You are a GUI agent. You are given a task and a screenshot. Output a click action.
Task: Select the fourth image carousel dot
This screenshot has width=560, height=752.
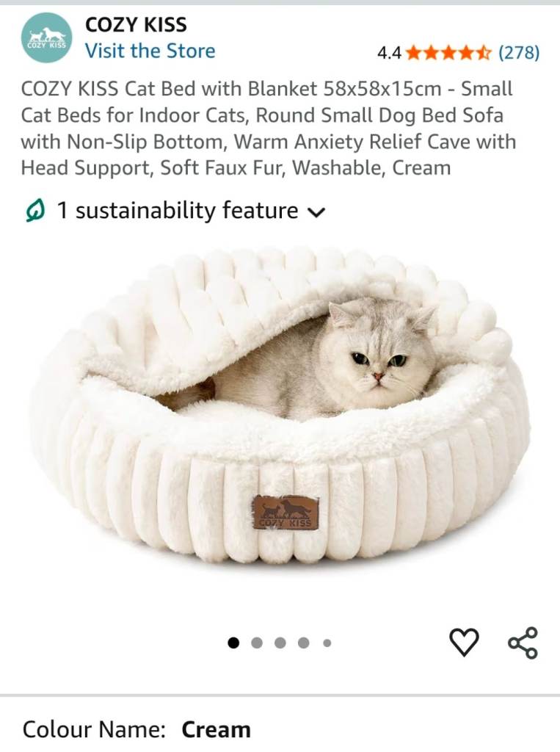click(x=304, y=643)
